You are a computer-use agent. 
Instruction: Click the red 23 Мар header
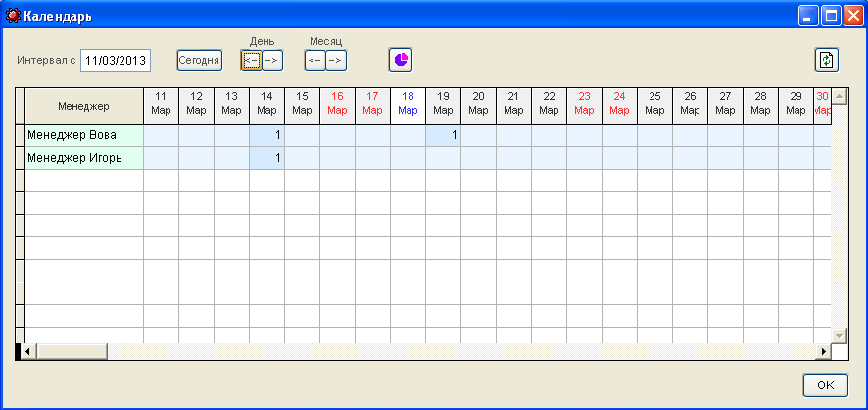585,105
